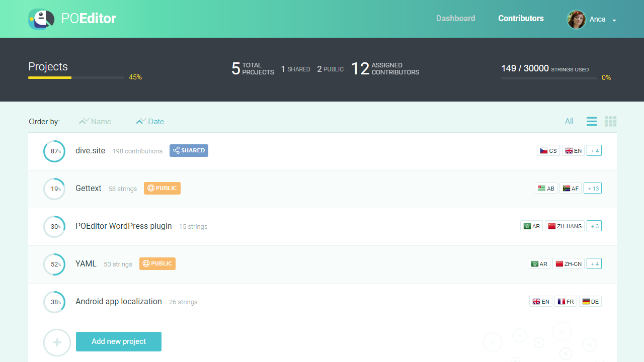The image size is (644, 362).
Task: Switch to list view layout
Action: coord(591,121)
